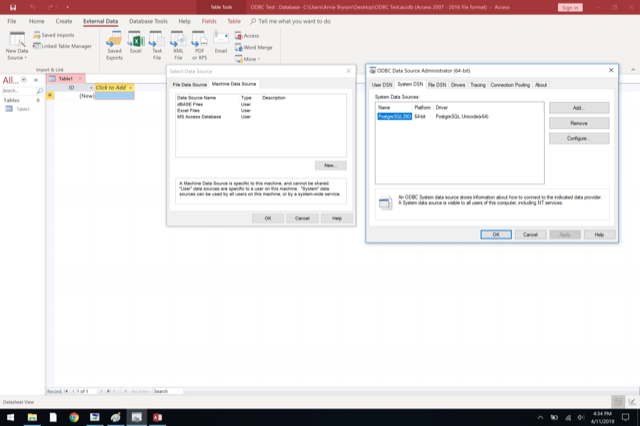This screenshot has height=426, width=640.
Task: Open the Drivers tab in ODBC Administrator
Action: coord(459,85)
